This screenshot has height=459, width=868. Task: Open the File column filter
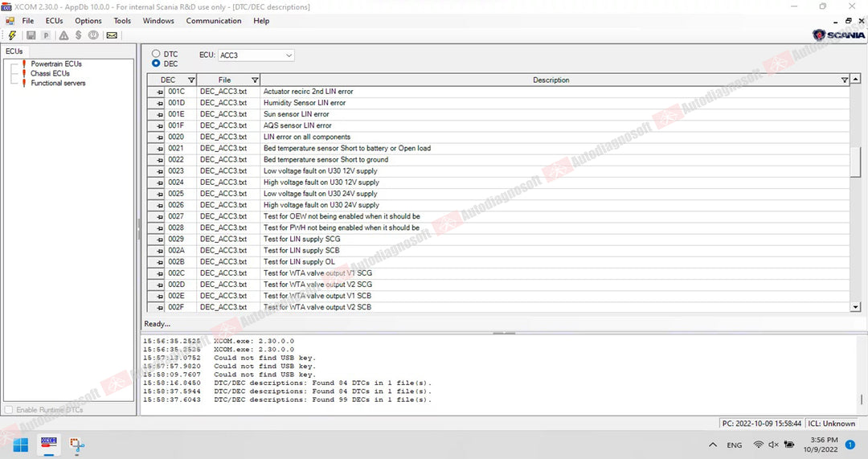click(x=255, y=80)
